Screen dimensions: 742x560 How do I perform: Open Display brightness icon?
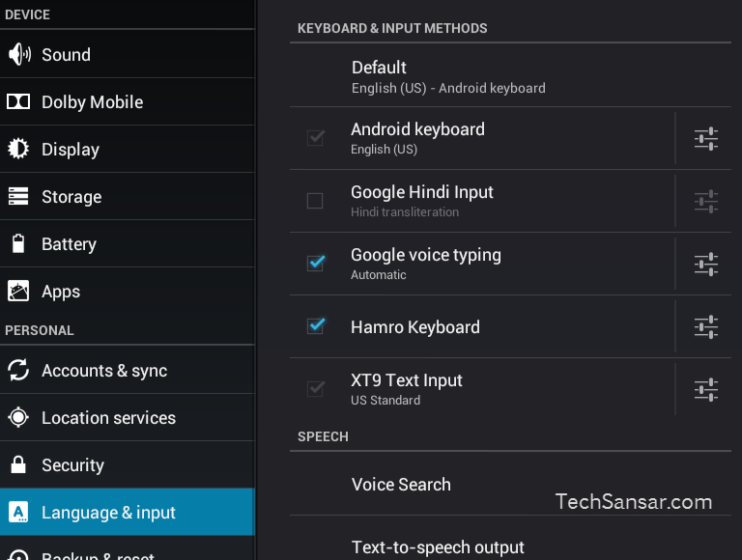[x=18, y=149]
